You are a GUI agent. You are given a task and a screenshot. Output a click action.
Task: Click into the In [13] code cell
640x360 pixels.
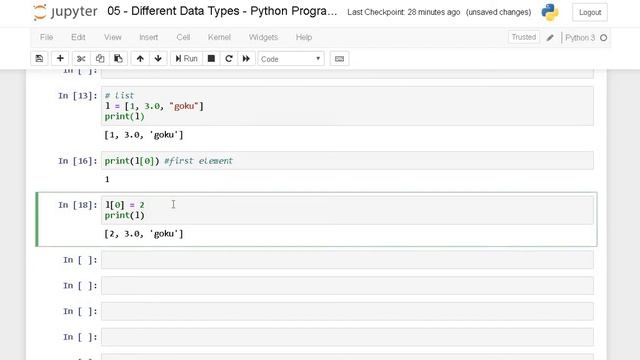[x=347, y=106]
